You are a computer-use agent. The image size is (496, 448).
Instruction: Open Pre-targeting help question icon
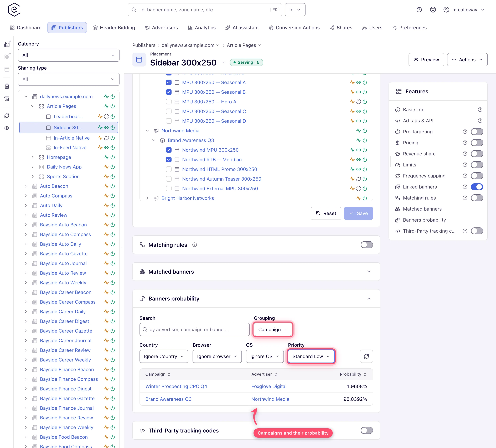pos(465,132)
